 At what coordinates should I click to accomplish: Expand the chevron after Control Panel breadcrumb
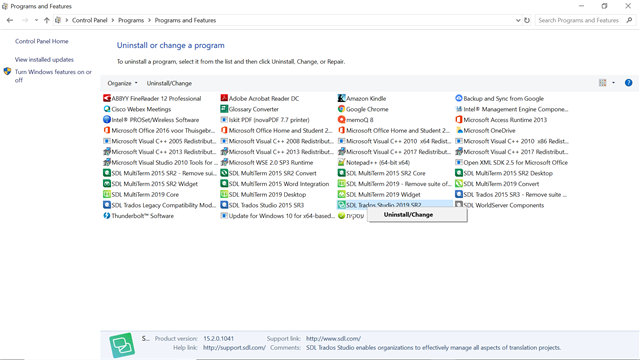(x=113, y=20)
